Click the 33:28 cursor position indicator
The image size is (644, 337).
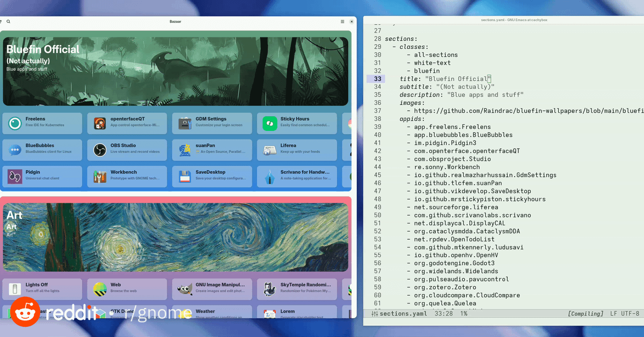(x=444, y=313)
